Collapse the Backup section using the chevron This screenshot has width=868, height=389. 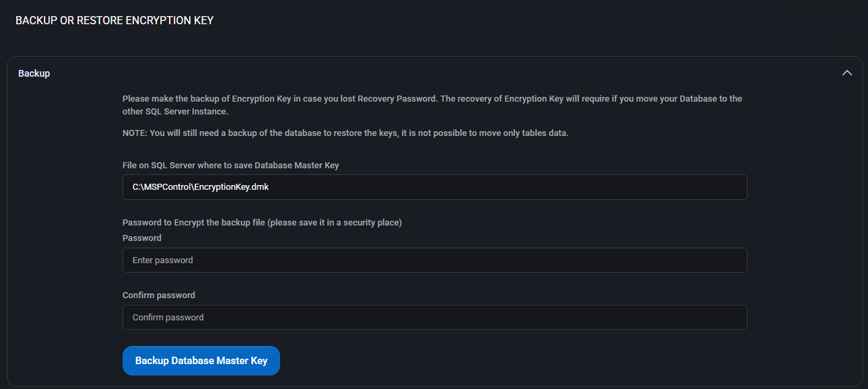pos(847,73)
